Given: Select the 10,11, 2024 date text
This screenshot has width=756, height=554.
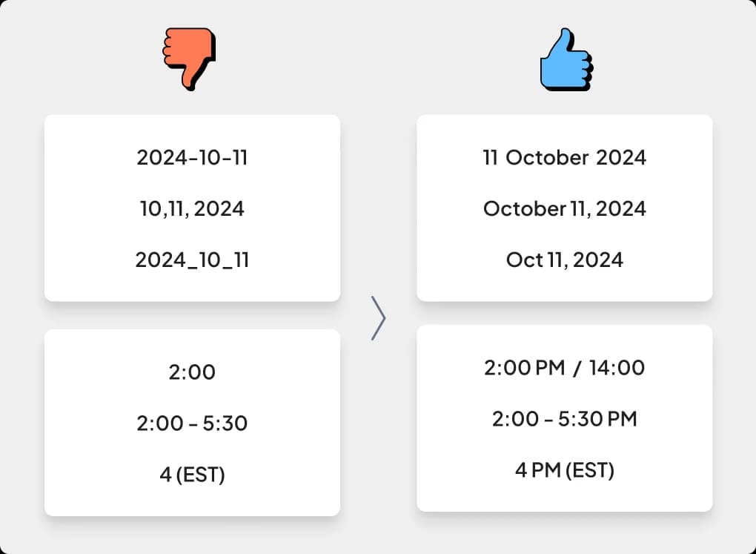Looking at the screenshot, I should click(x=192, y=209).
